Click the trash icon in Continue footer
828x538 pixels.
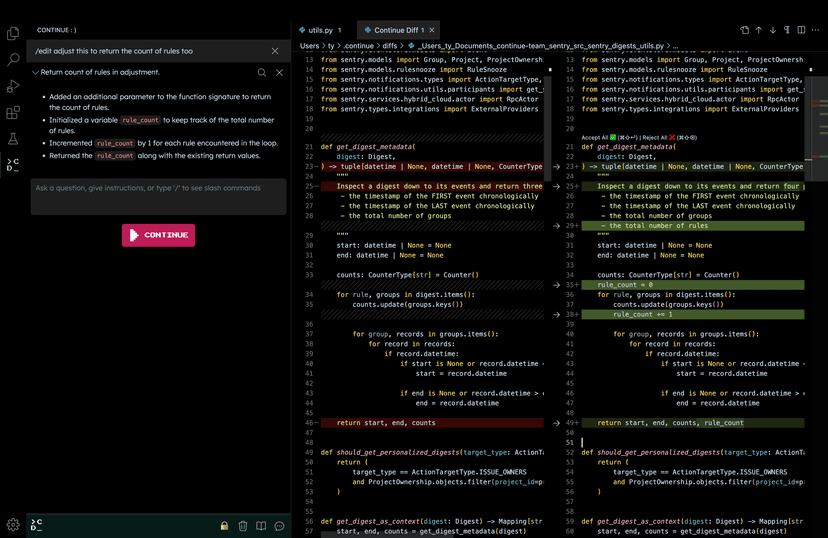coord(243,525)
